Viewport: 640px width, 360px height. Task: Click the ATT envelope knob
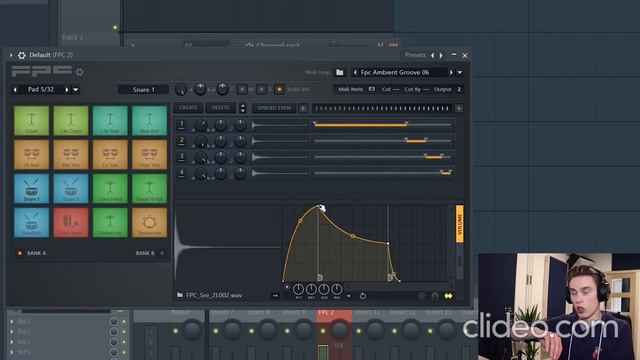298,289
